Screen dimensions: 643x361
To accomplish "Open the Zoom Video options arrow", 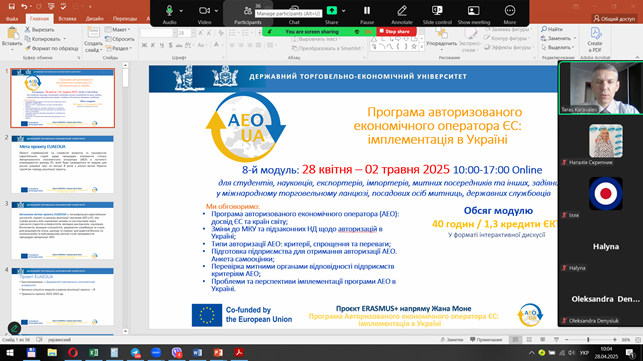I will 216,11.
